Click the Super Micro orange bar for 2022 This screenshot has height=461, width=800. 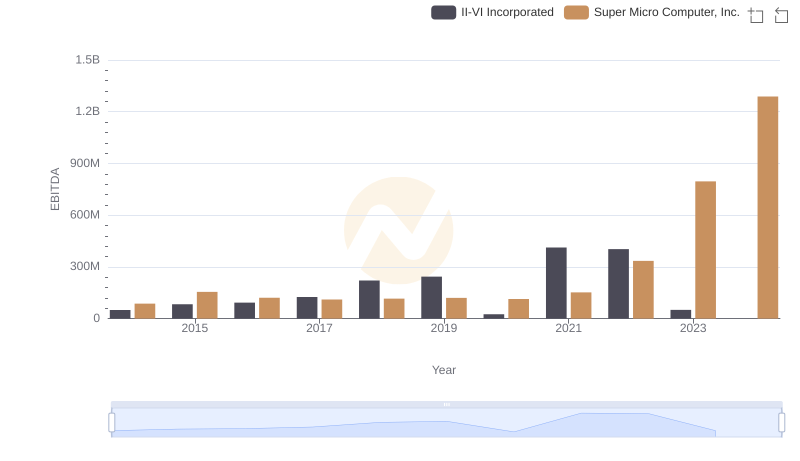click(x=643, y=290)
